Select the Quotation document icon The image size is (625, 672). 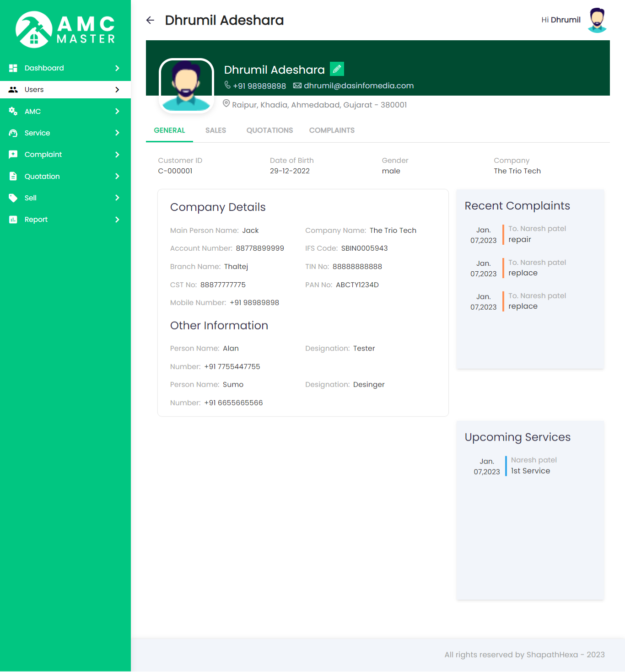click(x=13, y=176)
